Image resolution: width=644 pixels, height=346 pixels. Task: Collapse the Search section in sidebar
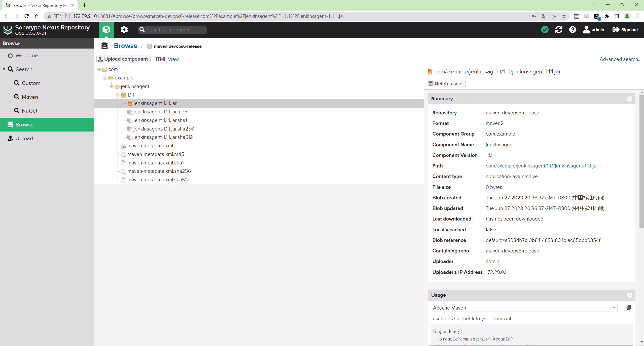tap(4, 69)
